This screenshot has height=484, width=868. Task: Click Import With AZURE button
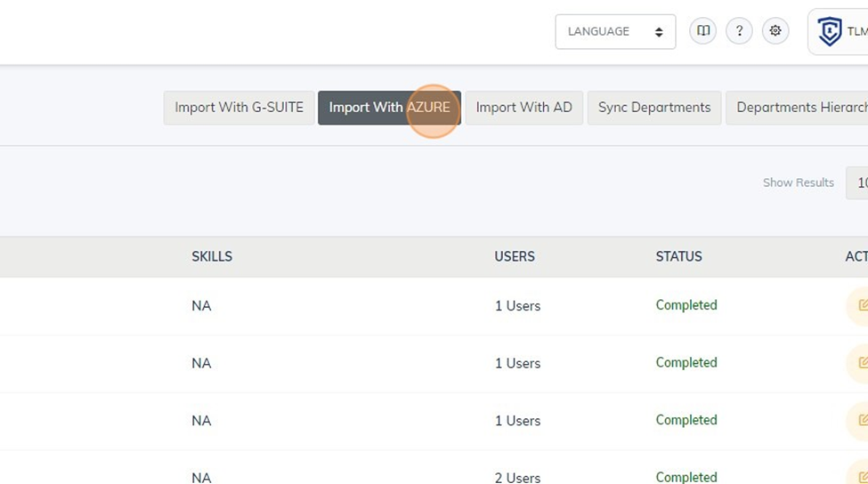(389, 108)
